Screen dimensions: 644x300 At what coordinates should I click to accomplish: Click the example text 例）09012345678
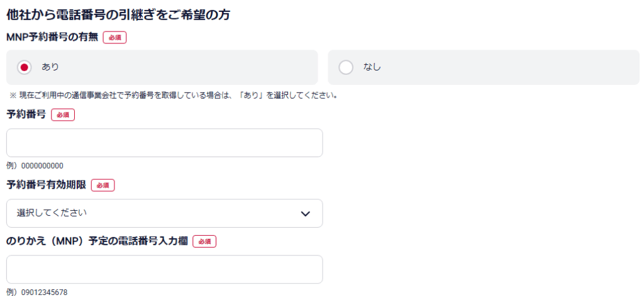click(36, 292)
